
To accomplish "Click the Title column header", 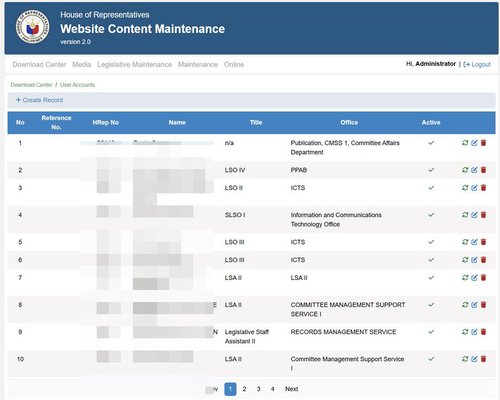I will 256,123.
